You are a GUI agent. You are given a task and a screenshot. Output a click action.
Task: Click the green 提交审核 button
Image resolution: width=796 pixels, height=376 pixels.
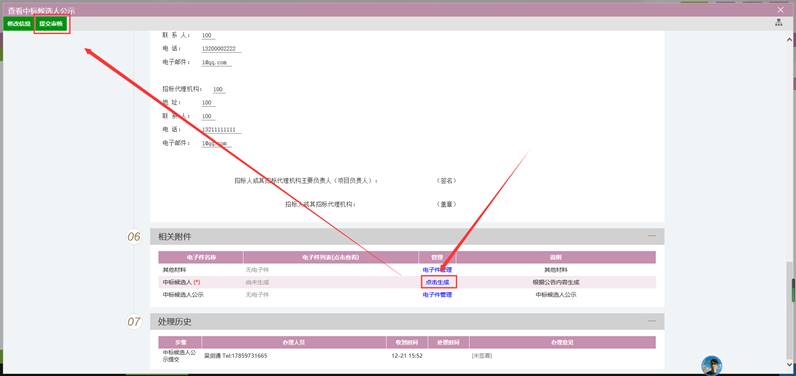(51, 24)
